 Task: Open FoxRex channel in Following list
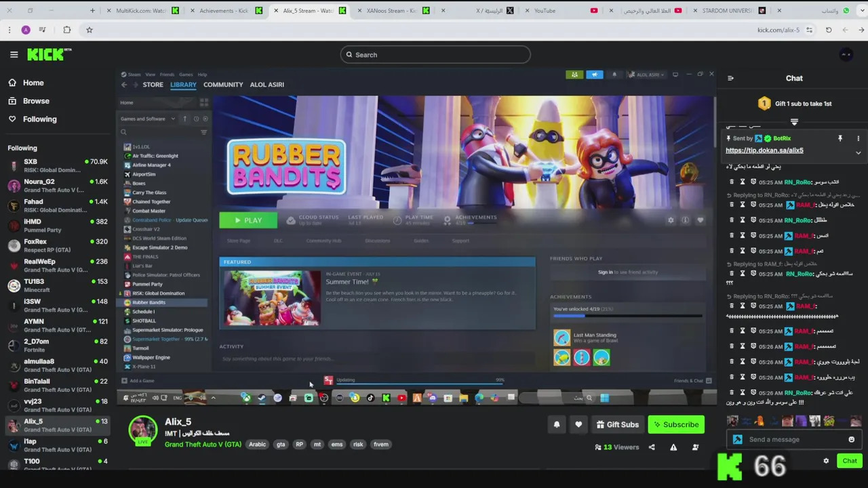coord(58,245)
